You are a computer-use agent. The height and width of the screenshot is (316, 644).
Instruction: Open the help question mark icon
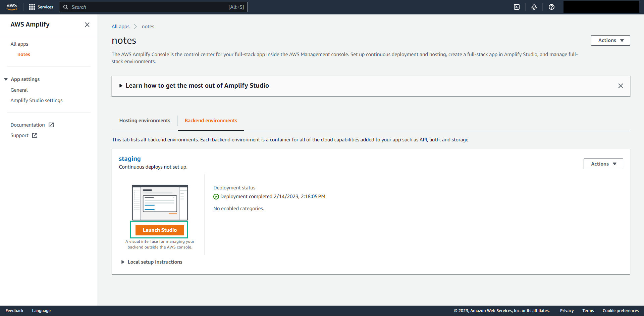coord(551,7)
